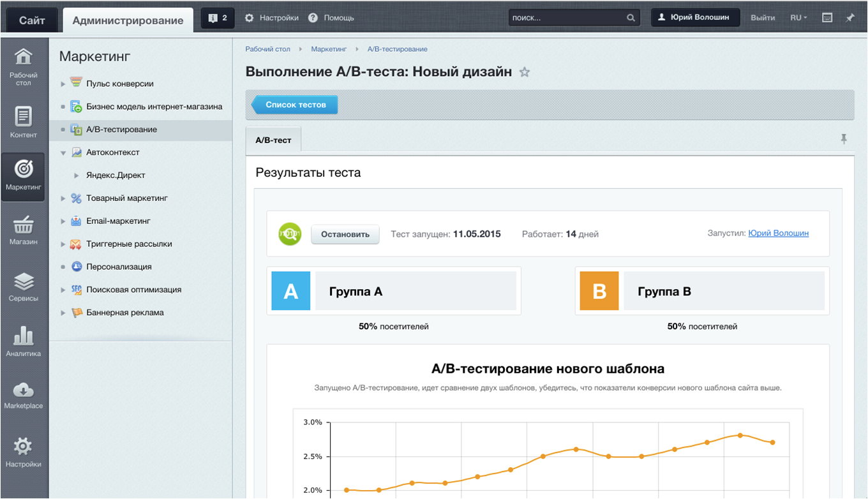Click the Email-маркетинг icon
The image size is (868, 499).
point(76,221)
